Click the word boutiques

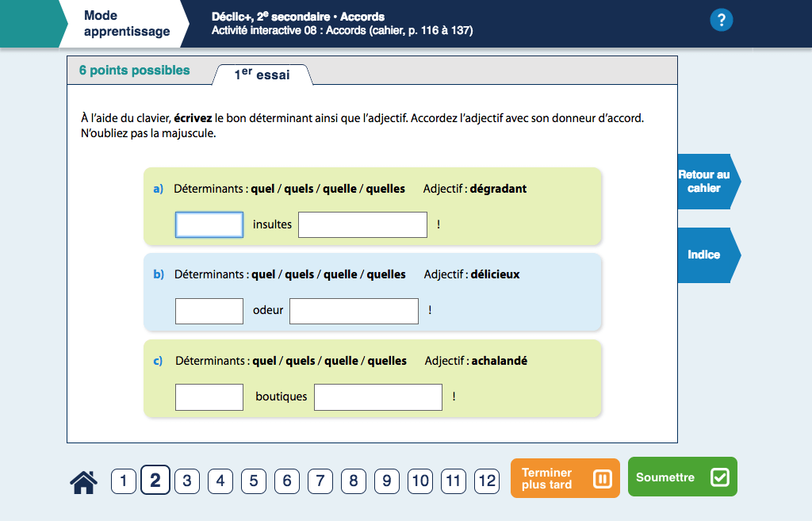(282, 396)
